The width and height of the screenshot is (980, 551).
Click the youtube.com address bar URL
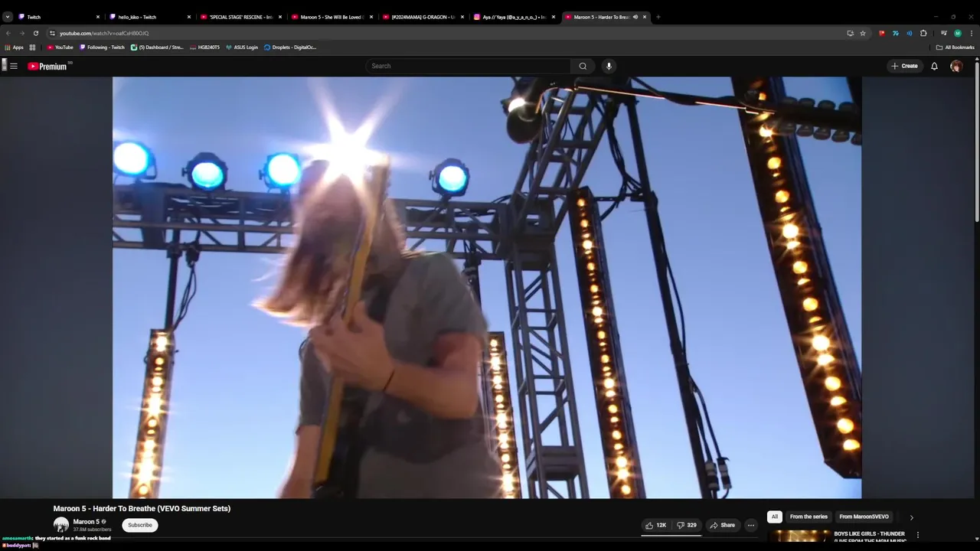click(104, 33)
